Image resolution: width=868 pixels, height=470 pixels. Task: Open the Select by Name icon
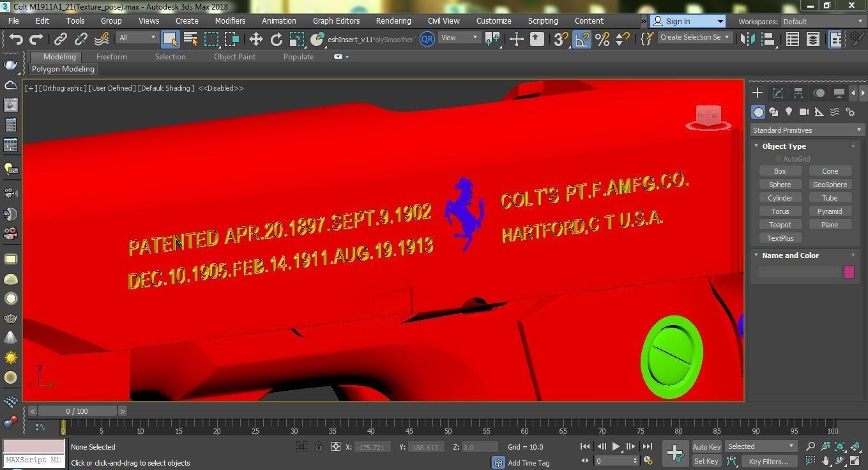click(190, 39)
